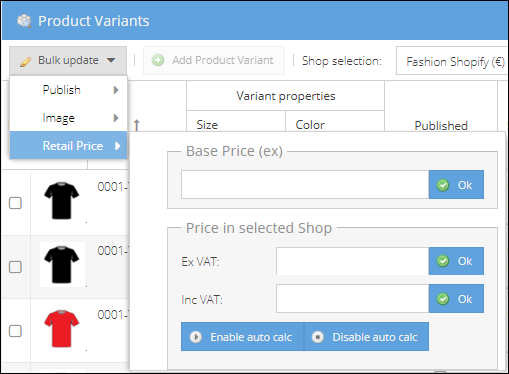Tick the checkbox for red t-shirt variant
Viewport: 509px width, 374px height.
(x=15, y=331)
